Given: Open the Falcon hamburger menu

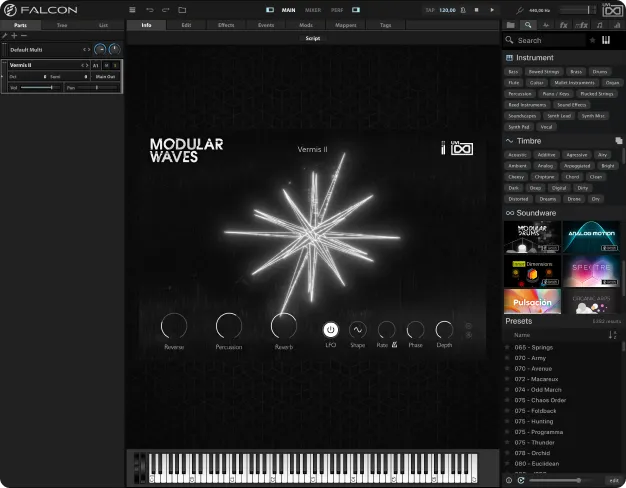Looking at the screenshot, I should (x=132, y=10).
